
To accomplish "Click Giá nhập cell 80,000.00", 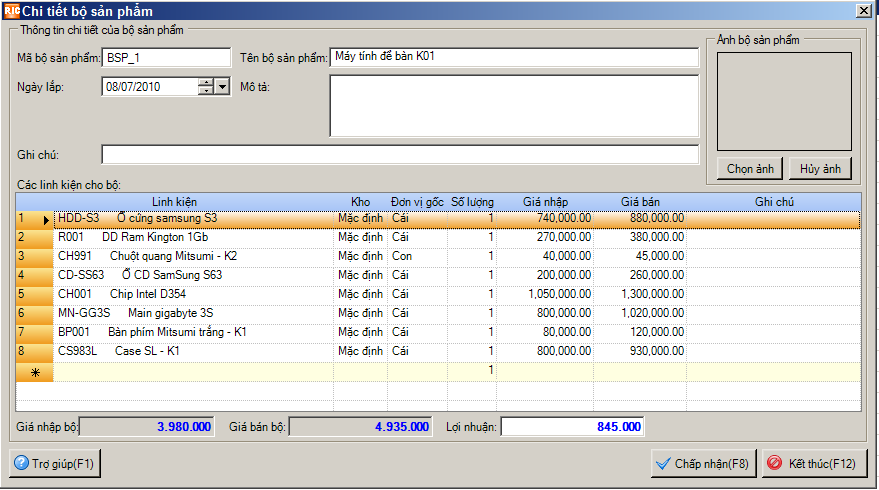I will tap(545, 332).
